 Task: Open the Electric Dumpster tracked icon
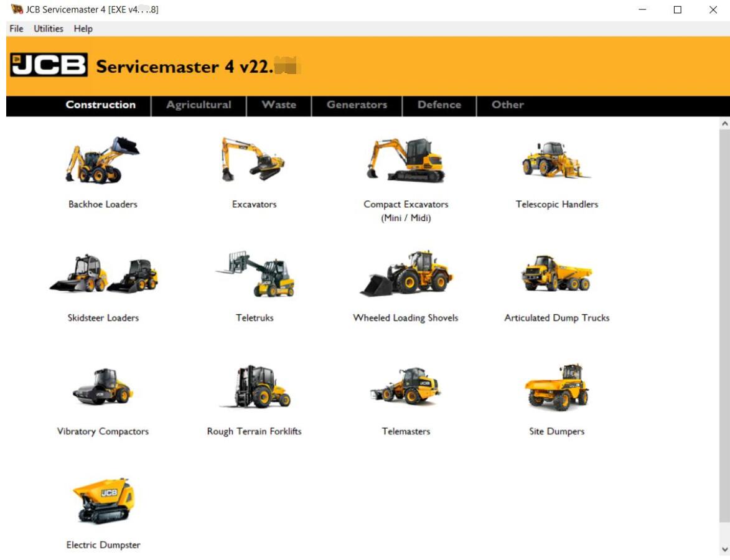(x=103, y=500)
